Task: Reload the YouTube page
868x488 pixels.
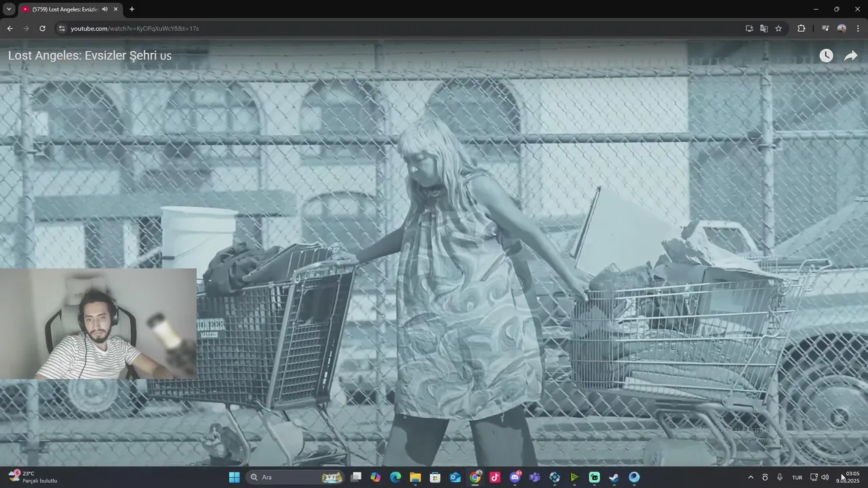Action: 42,28
